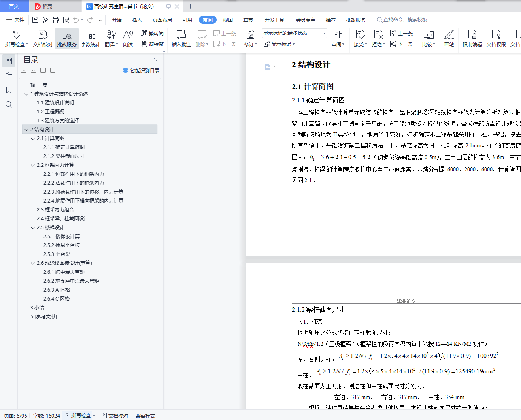The height and width of the screenshot is (420, 521).
Task: Click 插入批注 to add a comment
Action: pos(181,38)
